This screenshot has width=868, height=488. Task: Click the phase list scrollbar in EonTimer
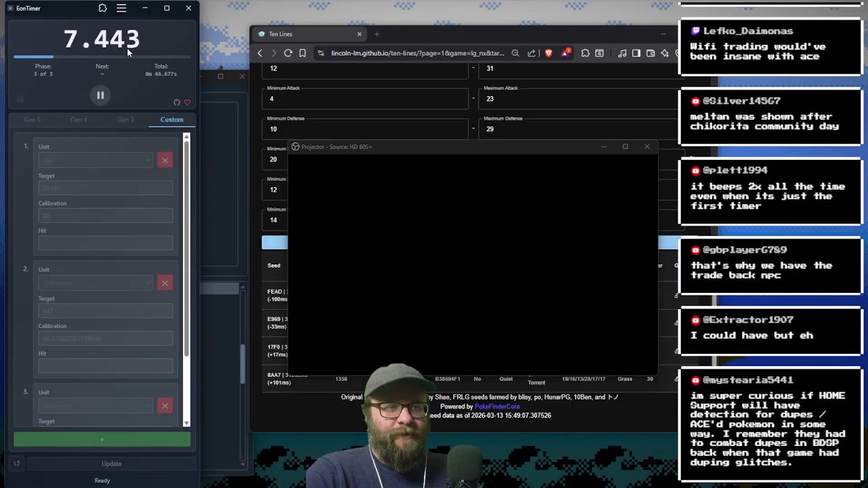pyautogui.click(x=187, y=250)
